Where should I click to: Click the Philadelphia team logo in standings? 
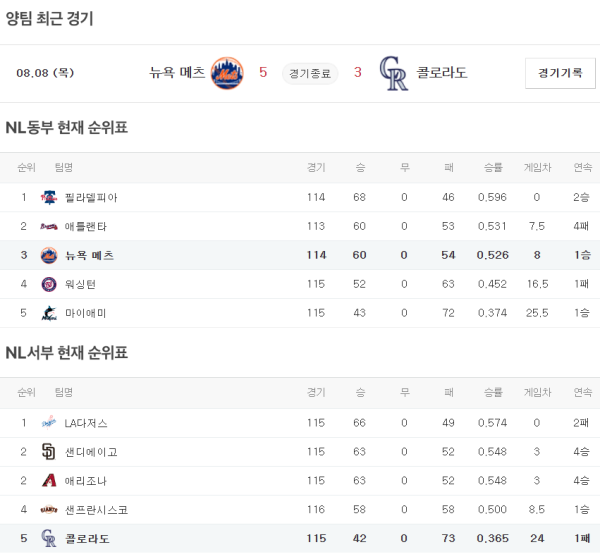tap(48, 197)
